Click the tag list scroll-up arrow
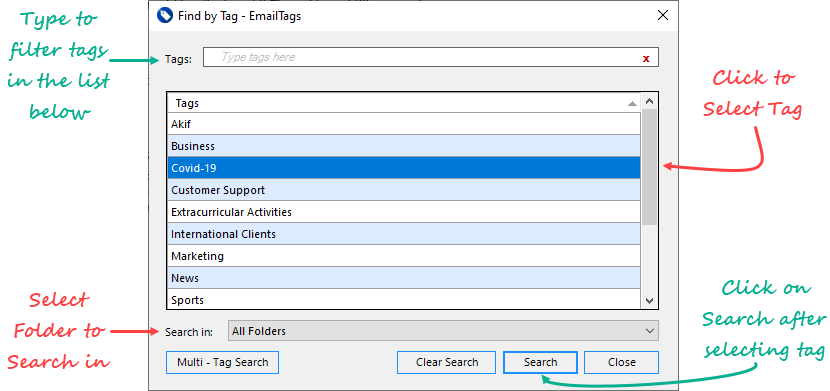This screenshot has height=391, width=830. click(x=649, y=102)
